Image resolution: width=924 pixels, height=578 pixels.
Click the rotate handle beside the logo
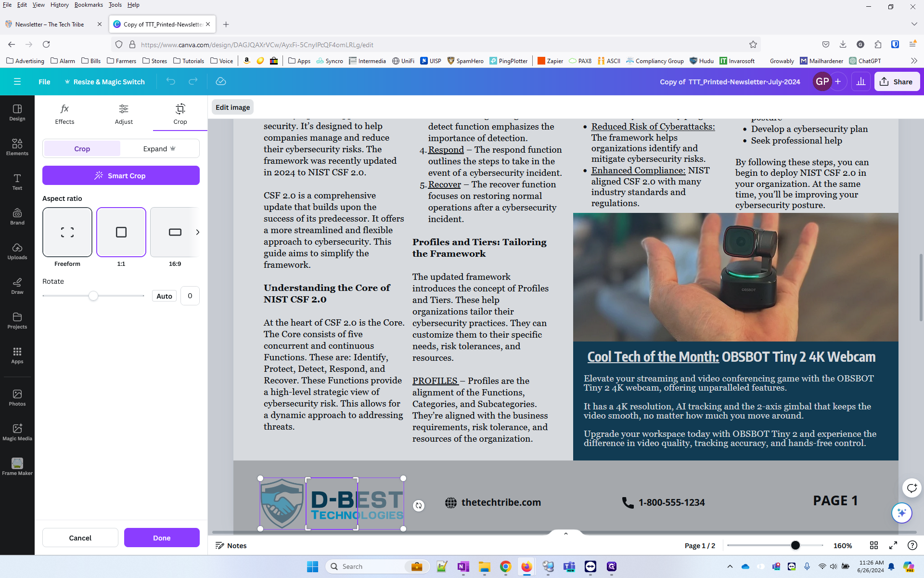[x=419, y=505]
